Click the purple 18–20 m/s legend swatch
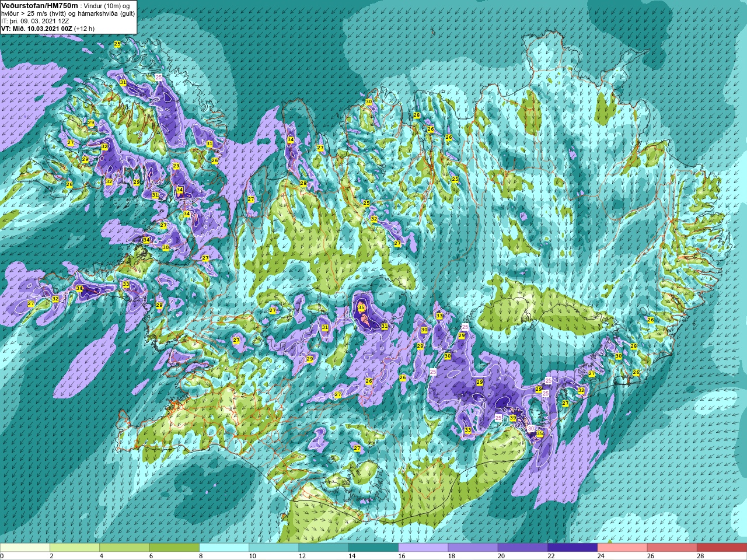The height and width of the screenshot is (560, 747). 473,548
